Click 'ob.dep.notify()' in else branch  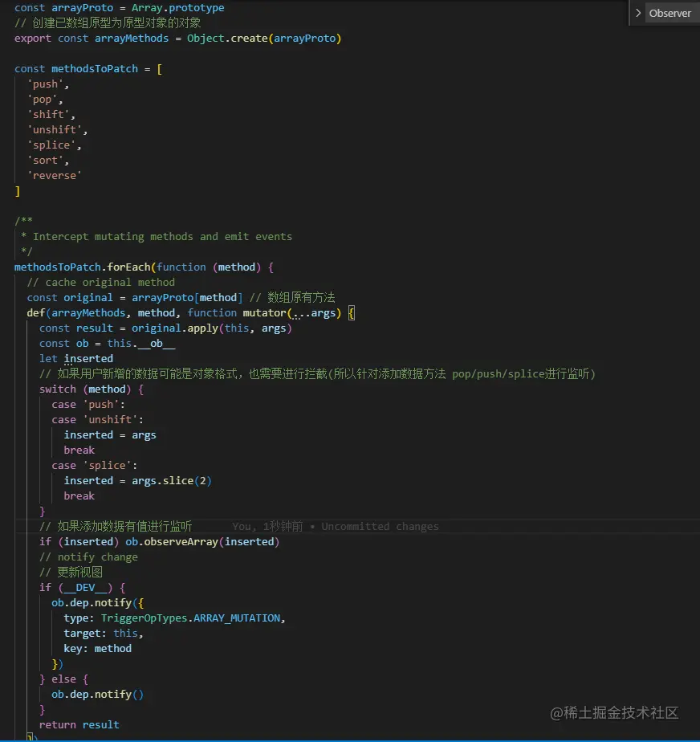tap(97, 694)
